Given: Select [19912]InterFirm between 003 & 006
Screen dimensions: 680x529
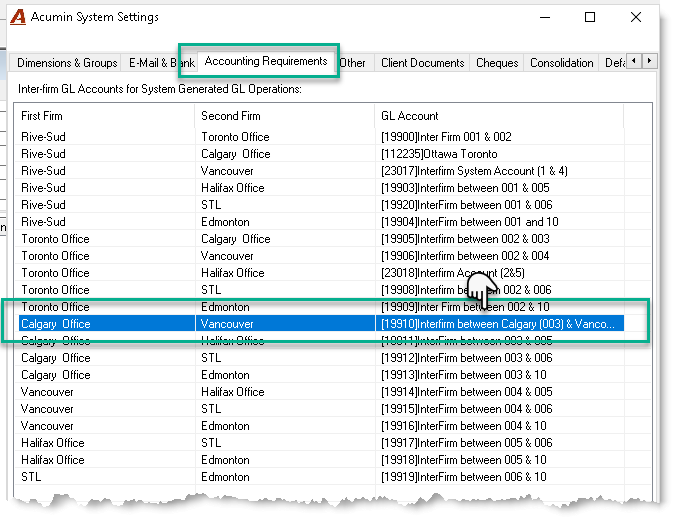Looking at the screenshot, I should click(x=467, y=358).
